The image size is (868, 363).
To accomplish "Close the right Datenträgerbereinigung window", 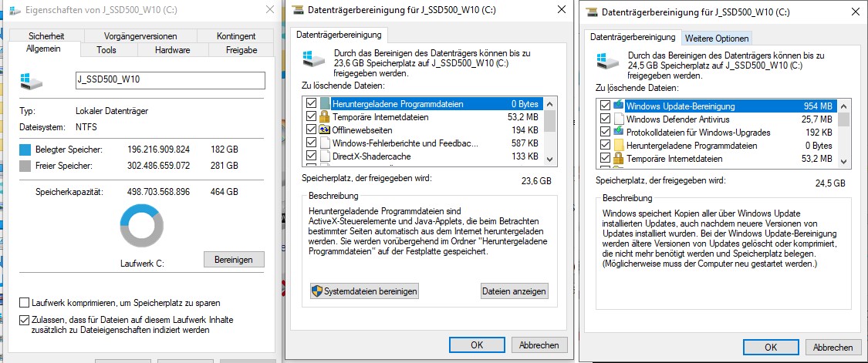I will [855, 11].
